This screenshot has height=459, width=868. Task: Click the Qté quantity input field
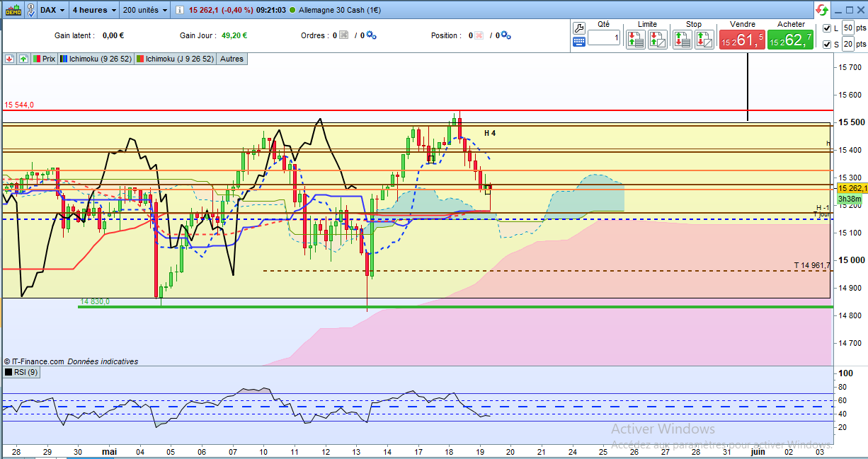603,37
